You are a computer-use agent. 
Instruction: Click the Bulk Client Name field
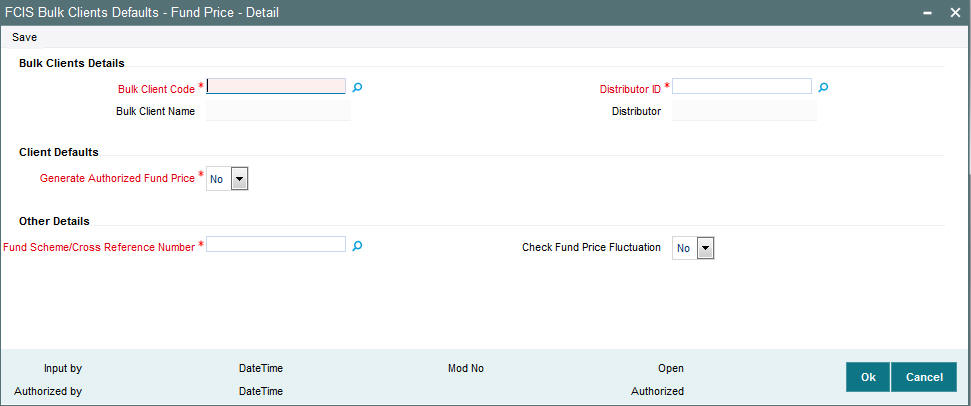click(x=278, y=111)
